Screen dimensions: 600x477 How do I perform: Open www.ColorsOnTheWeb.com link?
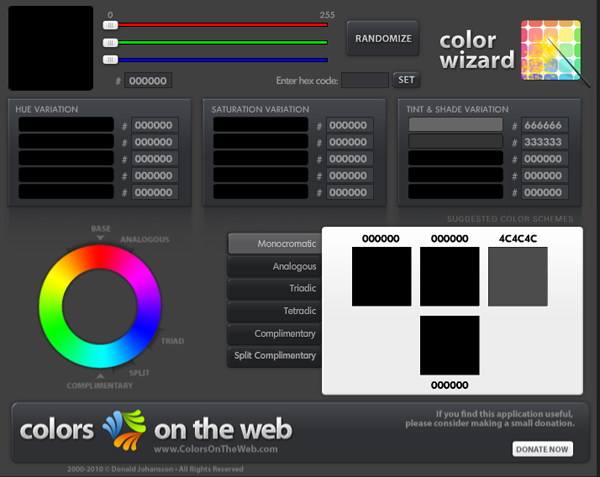(x=216, y=449)
